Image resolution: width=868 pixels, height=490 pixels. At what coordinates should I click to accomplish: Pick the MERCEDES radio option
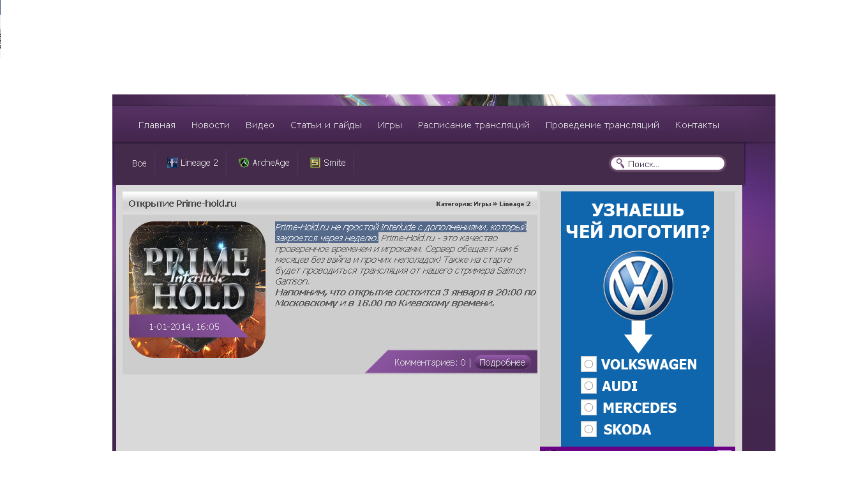pos(588,408)
